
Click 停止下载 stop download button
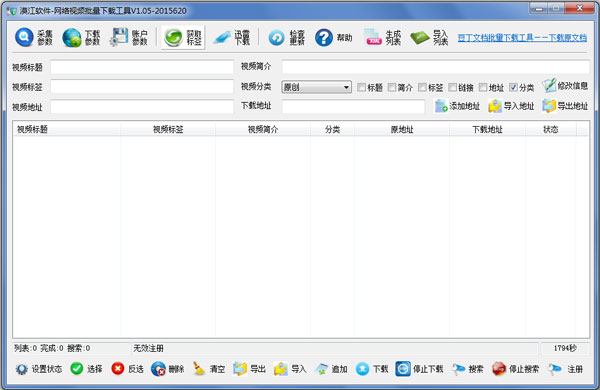click(420, 369)
